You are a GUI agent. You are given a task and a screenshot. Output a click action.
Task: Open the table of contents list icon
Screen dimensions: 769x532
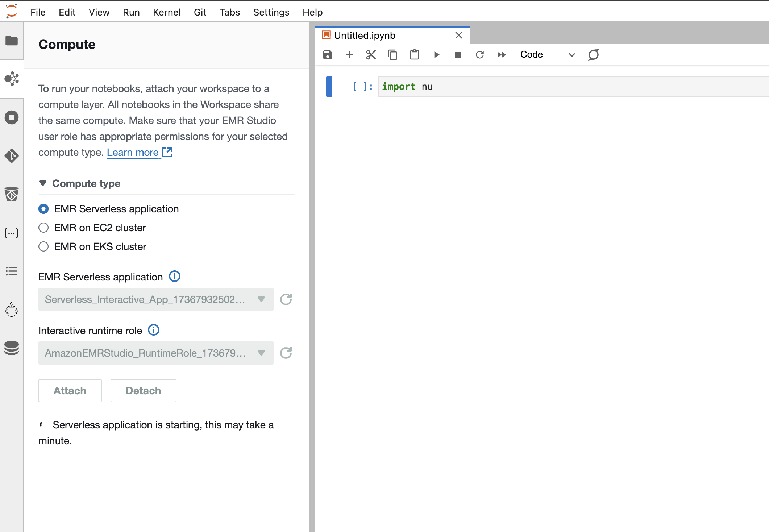click(12, 271)
